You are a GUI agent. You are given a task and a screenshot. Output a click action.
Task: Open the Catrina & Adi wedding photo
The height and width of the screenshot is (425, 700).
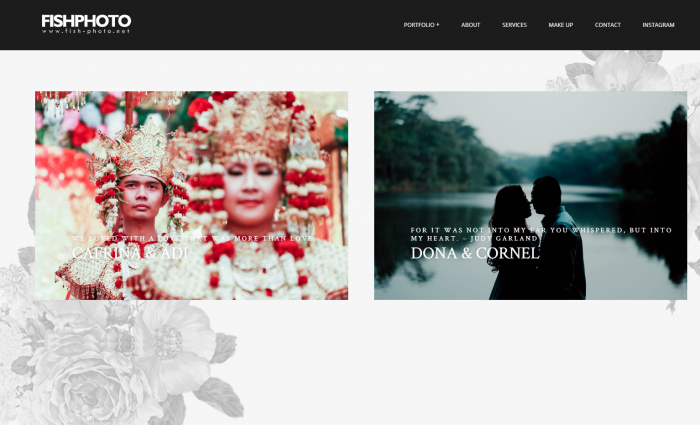point(191,150)
